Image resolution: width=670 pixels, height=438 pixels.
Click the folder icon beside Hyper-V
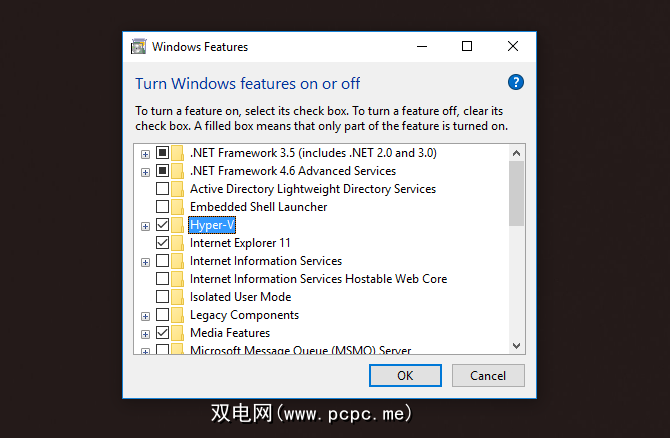pos(178,225)
